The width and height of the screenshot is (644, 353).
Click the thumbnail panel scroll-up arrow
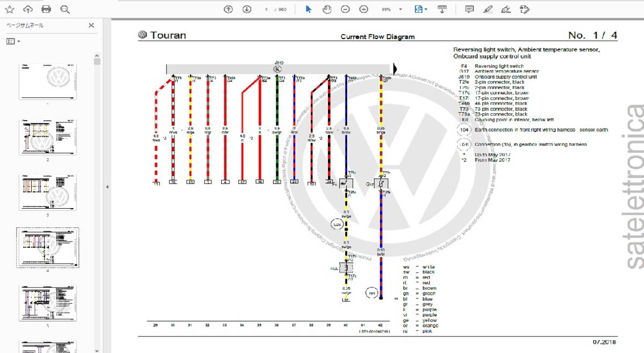pyautogui.click(x=97, y=55)
